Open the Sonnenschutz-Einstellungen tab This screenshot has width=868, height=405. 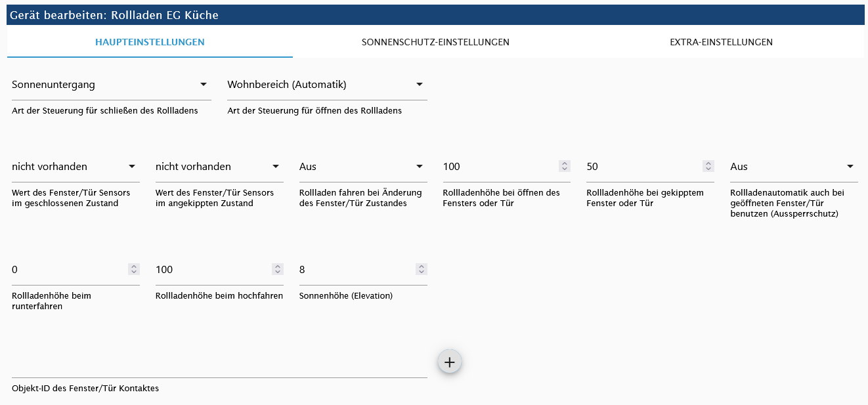coord(435,42)
